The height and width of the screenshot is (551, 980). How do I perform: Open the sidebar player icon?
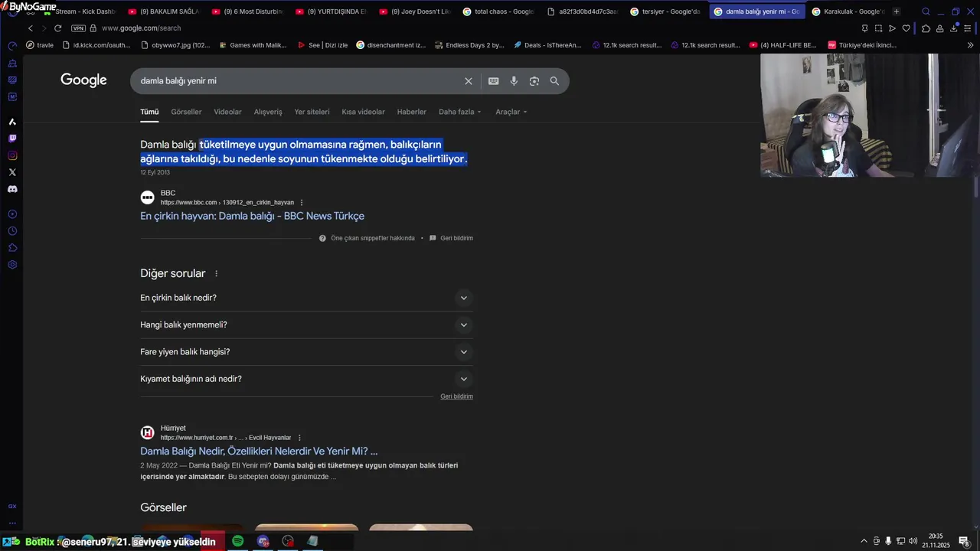pos(12,214)
